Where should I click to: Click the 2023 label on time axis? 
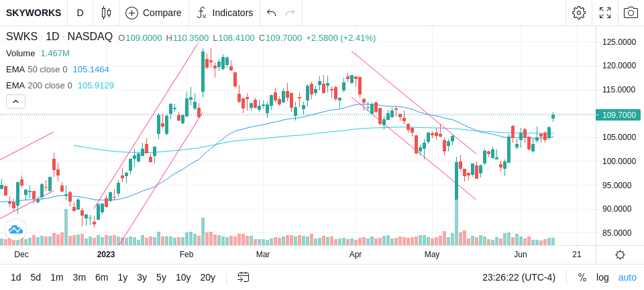click(x=106, y=255)
